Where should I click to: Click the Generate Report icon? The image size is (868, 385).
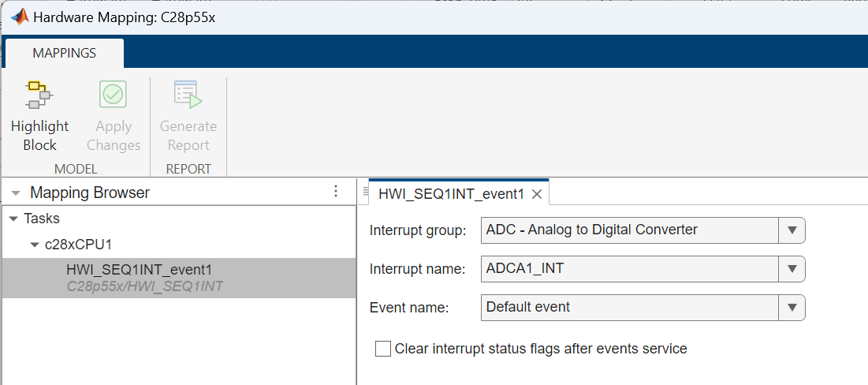click(x=188, y=95)
